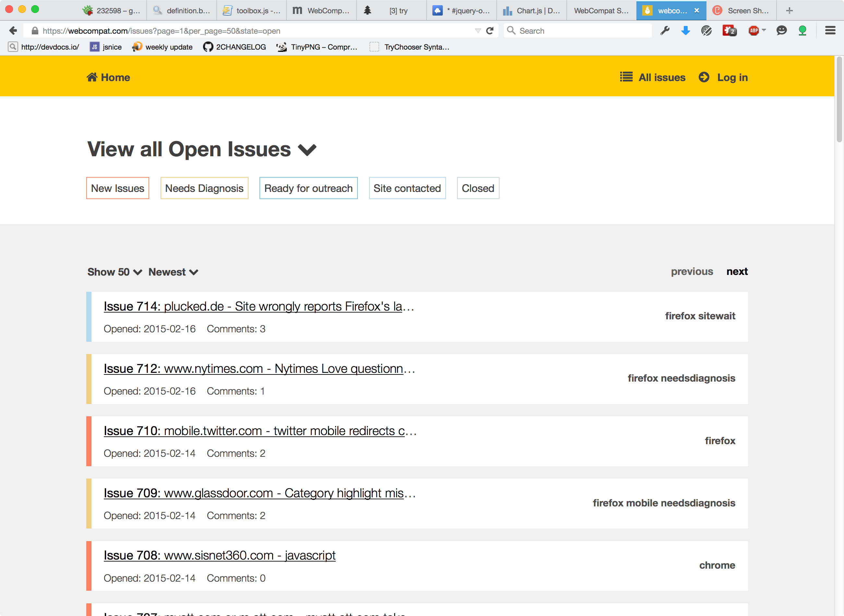Screen dimensions: 844x616
Task: Click the browser back arrow button
Action: (x=13, y=30)
